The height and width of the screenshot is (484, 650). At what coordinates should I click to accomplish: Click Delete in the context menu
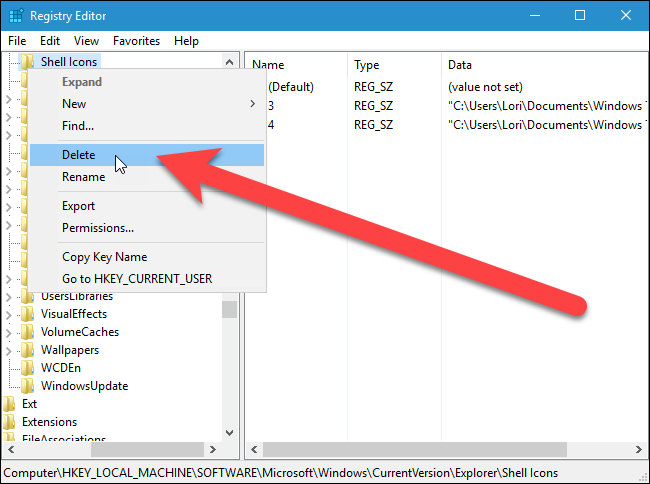click(147, 155)
